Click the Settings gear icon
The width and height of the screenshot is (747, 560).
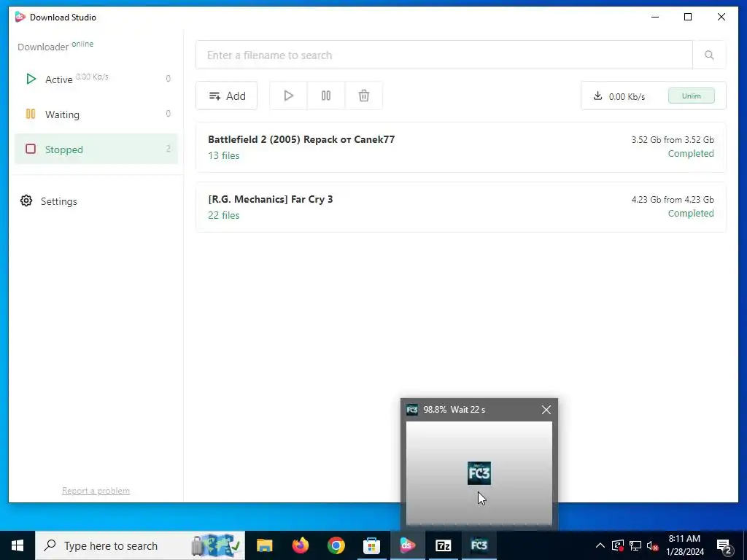pyautogui.click(x=26, y=201)
